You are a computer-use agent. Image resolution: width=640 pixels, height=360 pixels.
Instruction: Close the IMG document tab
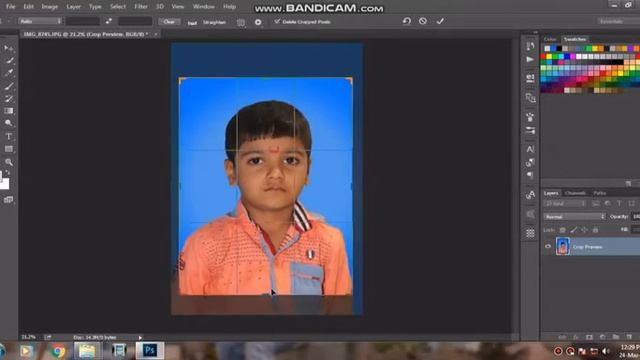coord(156,35)
